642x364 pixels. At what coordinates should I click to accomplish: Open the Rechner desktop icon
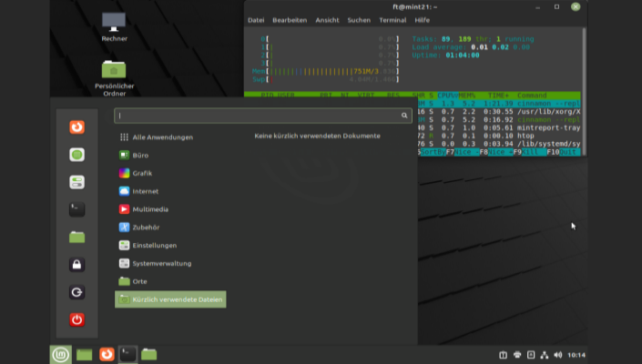click(x=114, y=27)
